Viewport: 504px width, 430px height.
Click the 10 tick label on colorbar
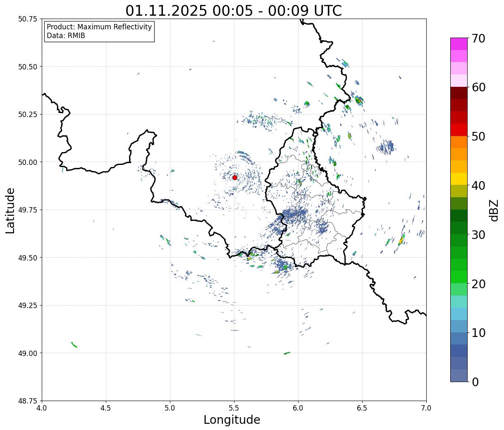pos(479,333)
